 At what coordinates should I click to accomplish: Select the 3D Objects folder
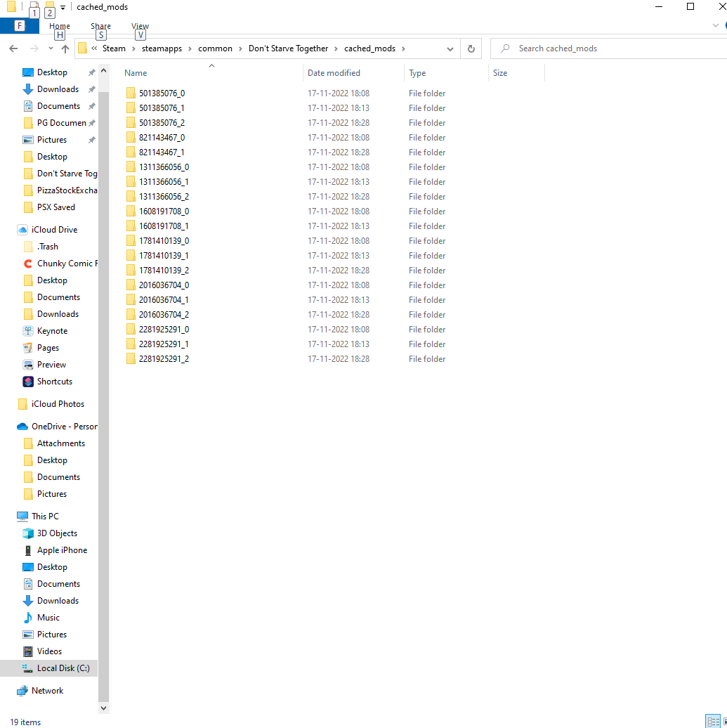[57, 533]
